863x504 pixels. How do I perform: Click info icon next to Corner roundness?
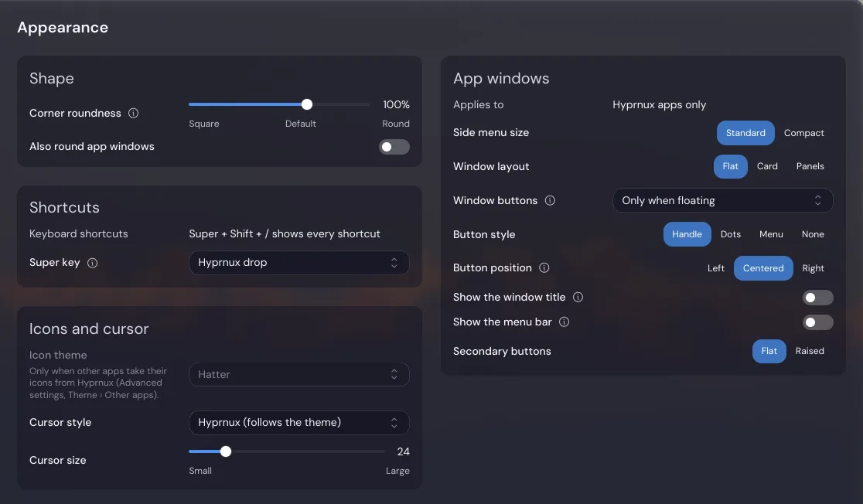coord(133,114)
